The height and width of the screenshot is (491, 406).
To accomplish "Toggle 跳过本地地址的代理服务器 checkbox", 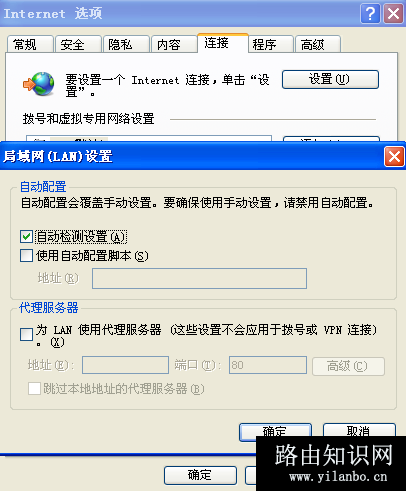I will click(34, 389).
